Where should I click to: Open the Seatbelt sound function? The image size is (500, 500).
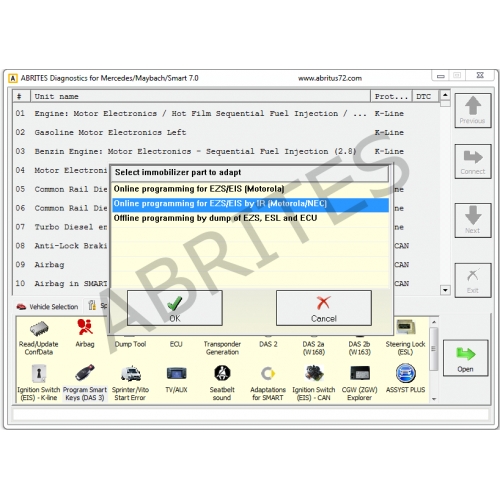click(222, 383)
